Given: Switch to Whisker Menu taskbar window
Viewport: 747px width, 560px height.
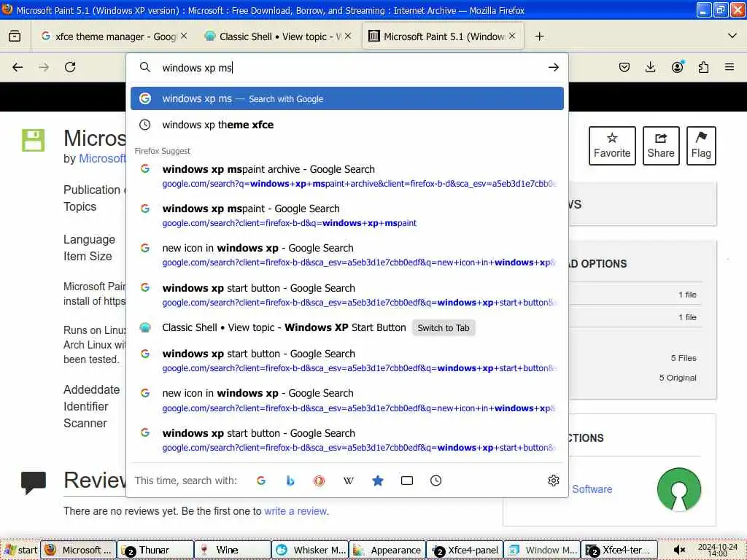Looking at the screenshot, I should pyautogui.click(x=310, y=550).
